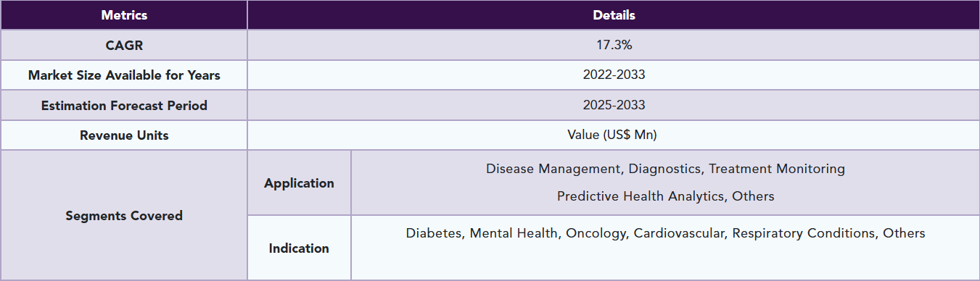Click the 2025-2033 forecast value
The height and width of the screenshot is (281, 980).
tap(614, 105)
